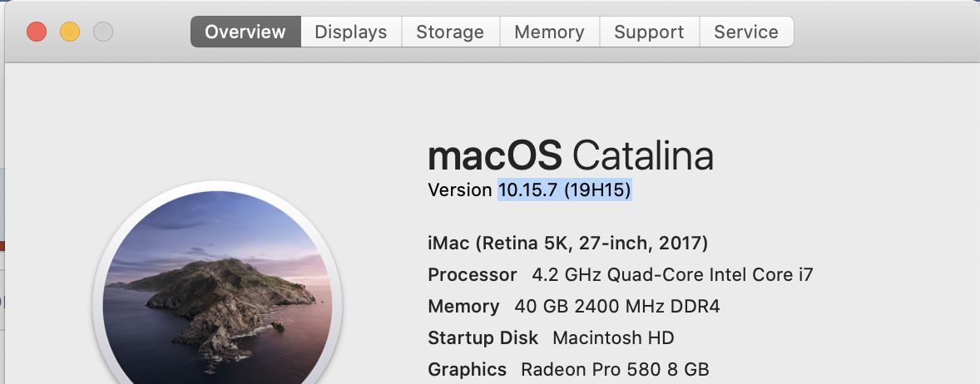
Task: Click the empty title bar right of Service
Action: tap(882, 32)
